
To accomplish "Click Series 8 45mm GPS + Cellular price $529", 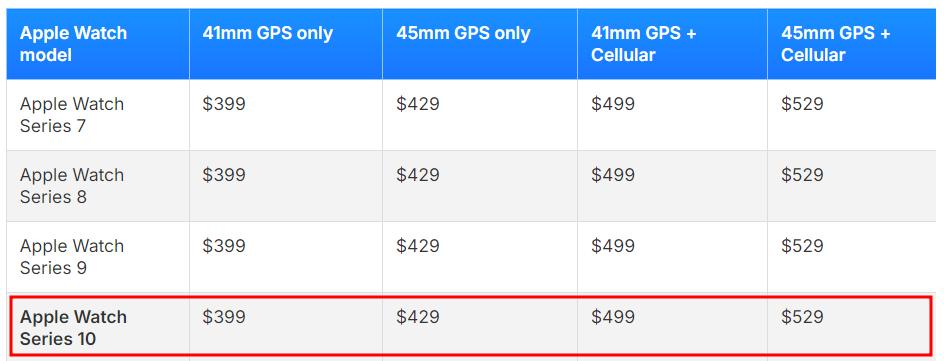I will 803,175.
